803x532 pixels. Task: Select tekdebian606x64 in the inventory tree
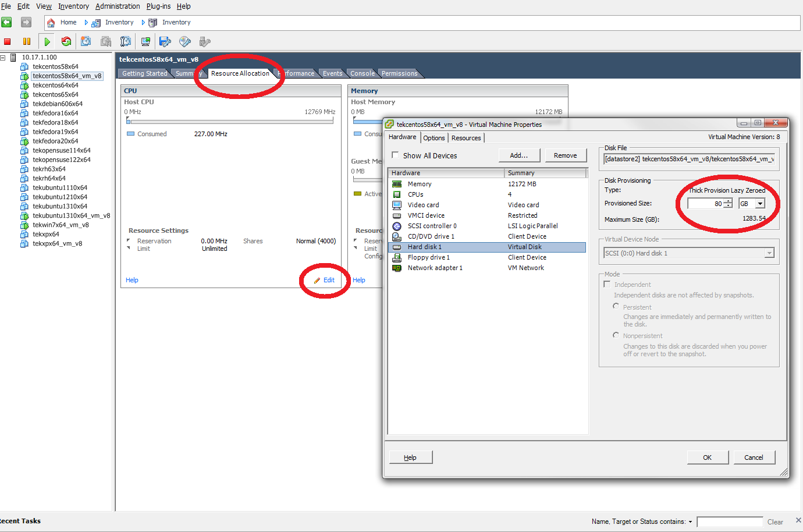point(58,104)
